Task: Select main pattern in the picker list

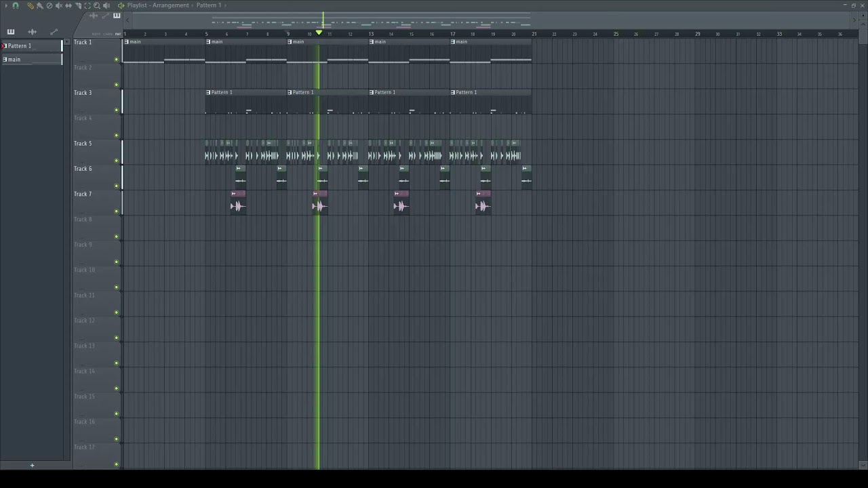Action: (x=31, y=60)
